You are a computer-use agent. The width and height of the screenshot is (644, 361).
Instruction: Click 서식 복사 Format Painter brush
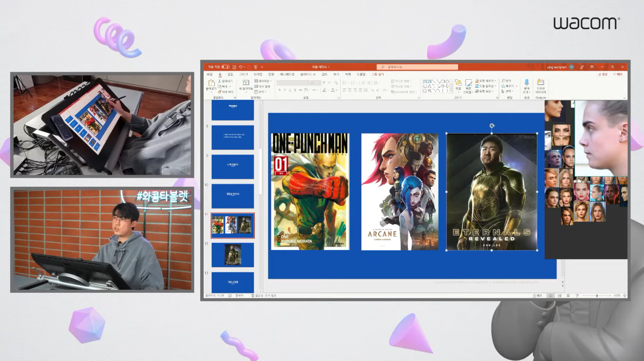click(225, 92)
